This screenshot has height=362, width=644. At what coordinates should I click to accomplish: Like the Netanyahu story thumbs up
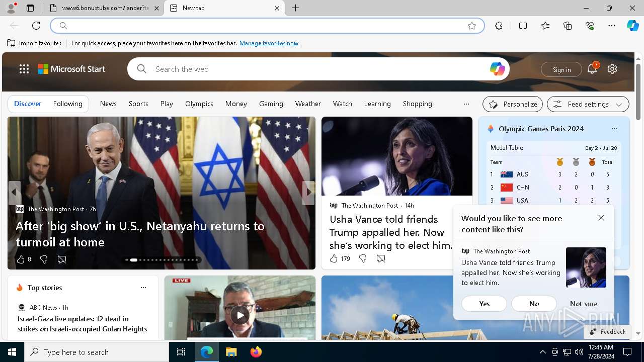click(x=21, y=259)
